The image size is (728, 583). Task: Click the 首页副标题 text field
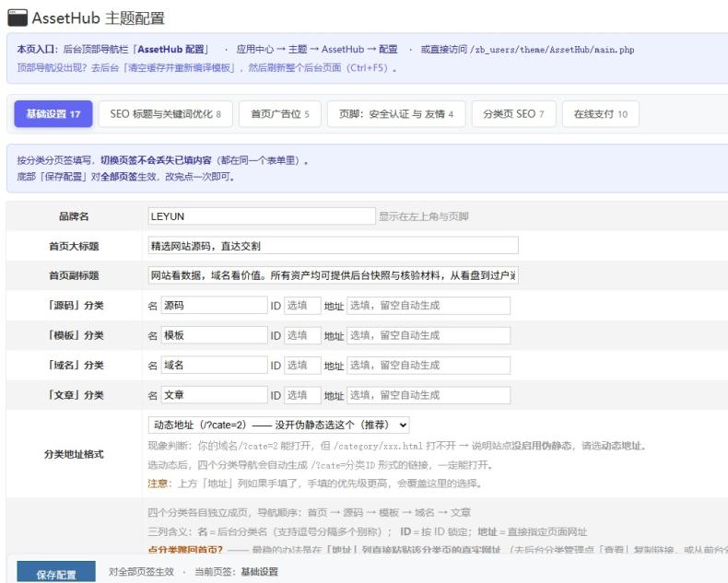coord(333,275)
